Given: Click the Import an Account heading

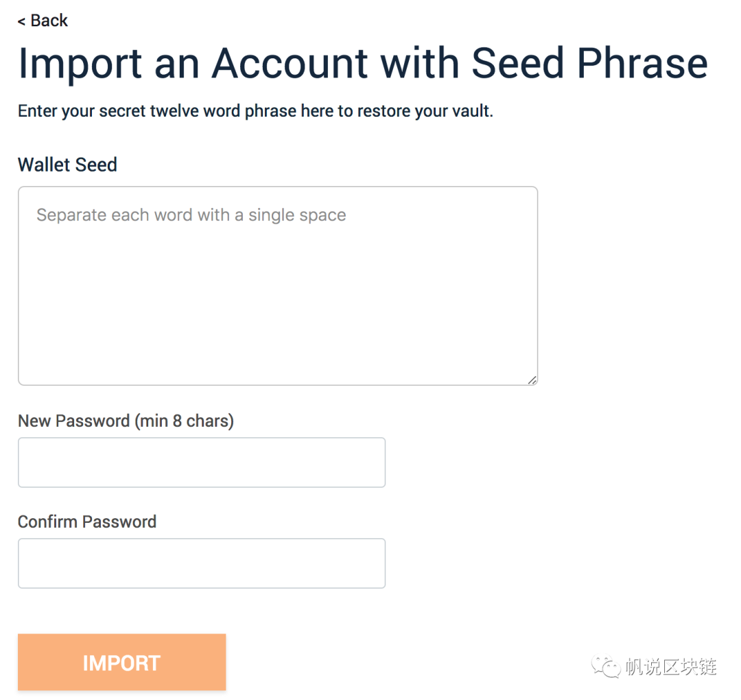Looking at the screenshot, I should coord(362,63).
